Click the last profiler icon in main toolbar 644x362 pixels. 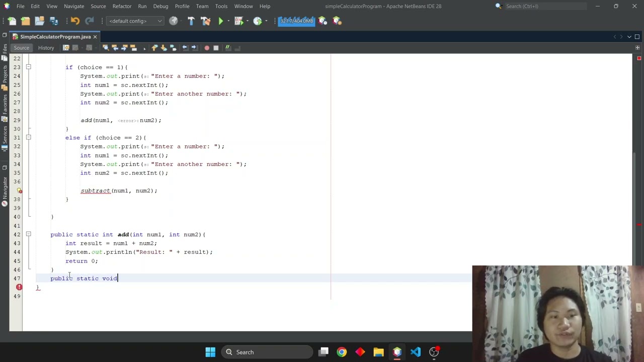tap(337, 21)
